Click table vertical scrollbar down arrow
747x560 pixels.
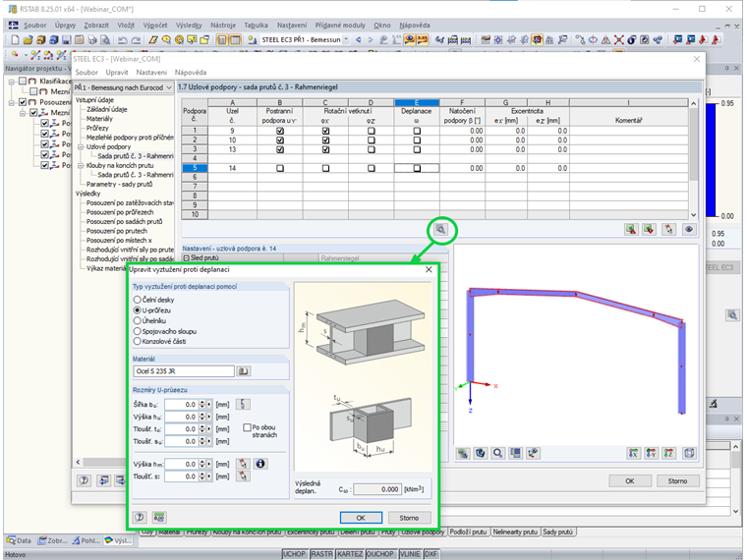(x=694, y=215)
